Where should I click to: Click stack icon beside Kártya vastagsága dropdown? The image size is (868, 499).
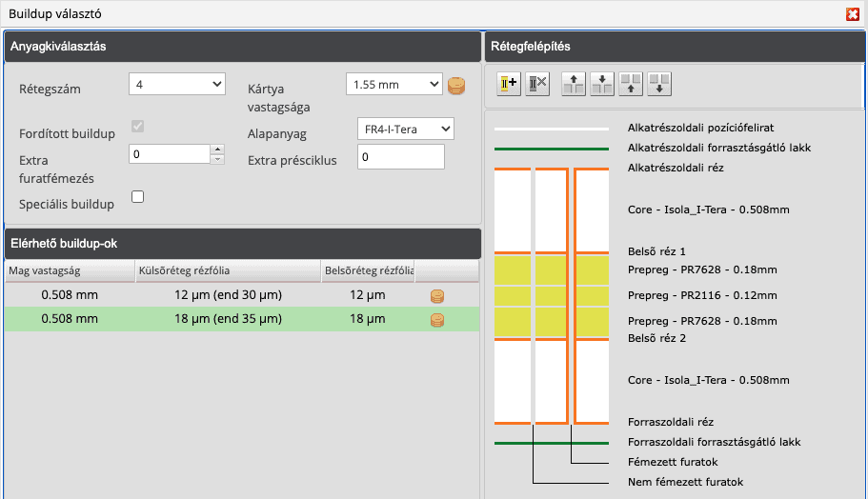(456, 86)
